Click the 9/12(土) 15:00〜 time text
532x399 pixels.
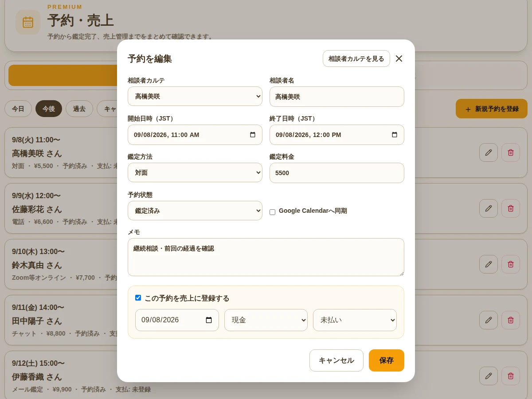(x=38, y=363)
